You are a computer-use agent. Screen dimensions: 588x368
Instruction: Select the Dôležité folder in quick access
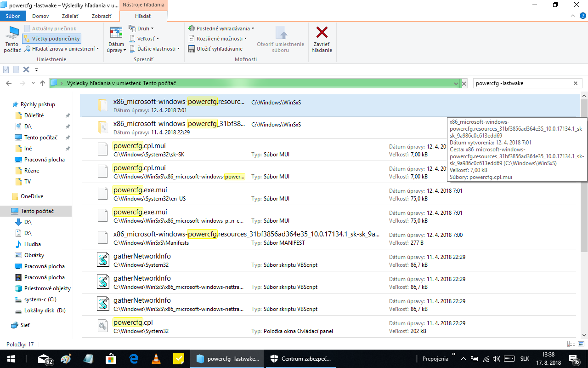(x=34, y=115)
